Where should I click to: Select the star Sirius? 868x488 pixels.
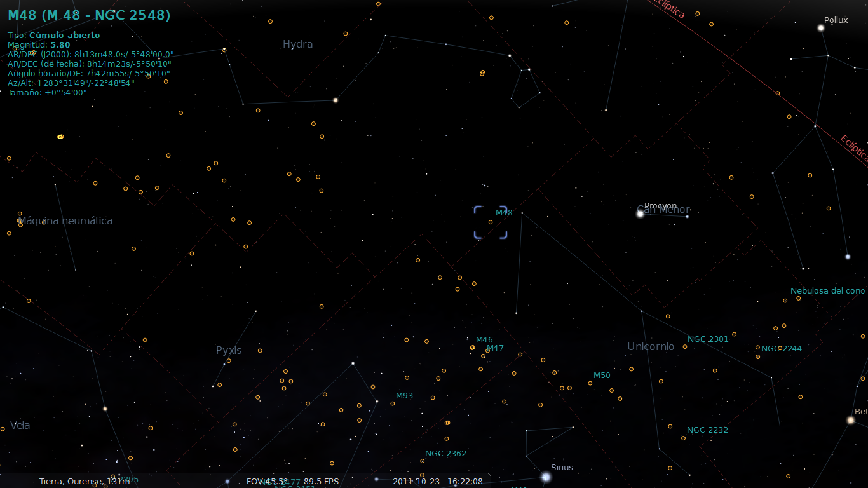tap(545, 476)
